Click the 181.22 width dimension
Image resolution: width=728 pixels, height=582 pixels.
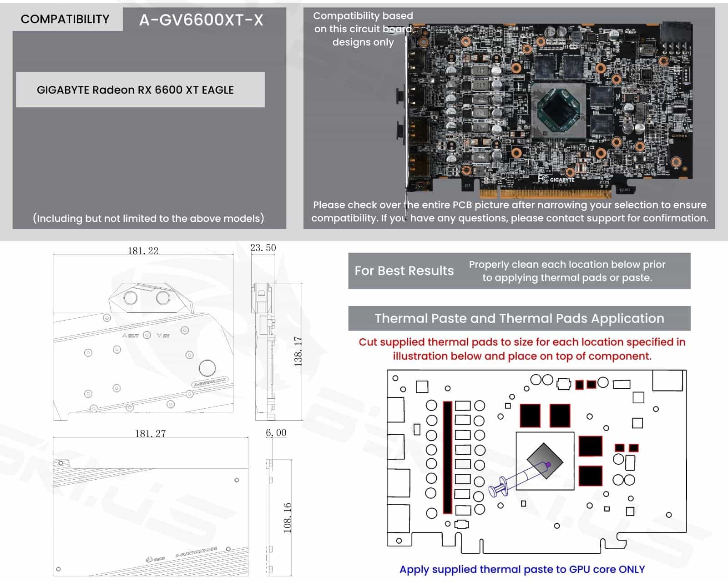click(143, 251)
